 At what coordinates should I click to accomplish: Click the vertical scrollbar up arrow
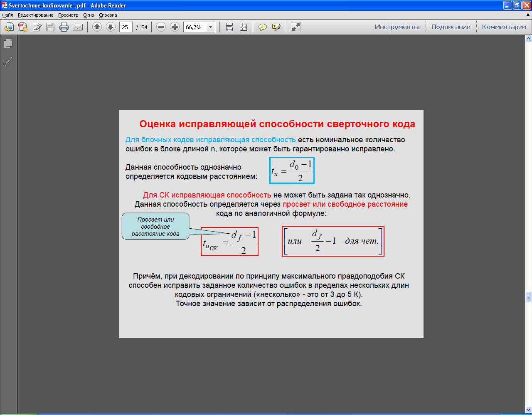(x=529, y=39)
